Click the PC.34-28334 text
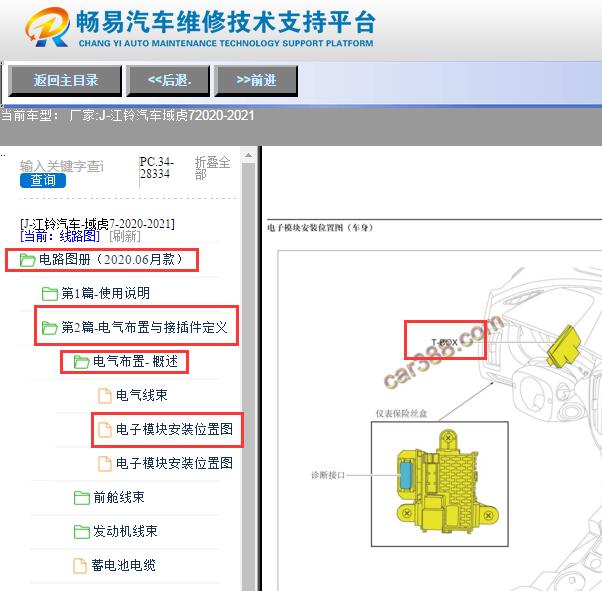This screenshot has width=602, height=591. 156,168
